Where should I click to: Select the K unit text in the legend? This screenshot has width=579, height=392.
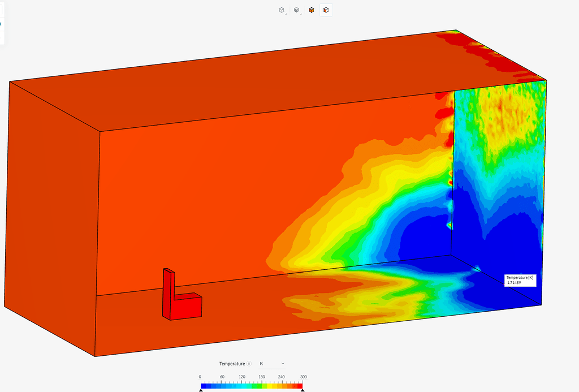click(262, 364)
